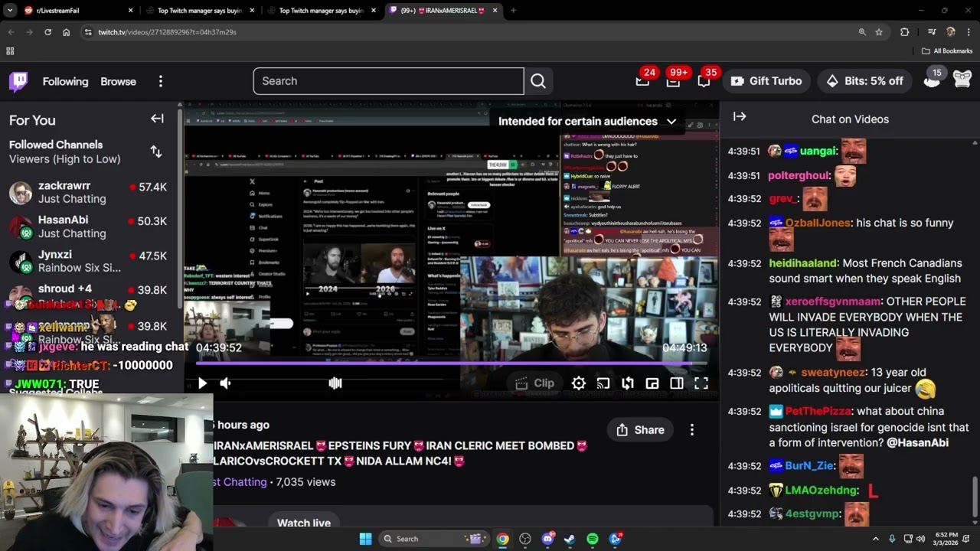The width and height of the screenshot is (980, 551).
Task: Open channel points icon showing 15
Action: [x=932, y=79]
